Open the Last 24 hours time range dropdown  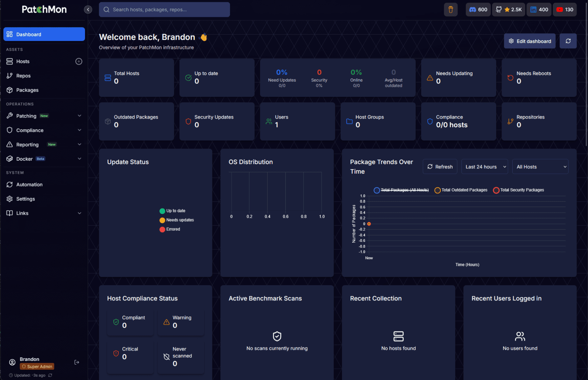tap(485, 166)
